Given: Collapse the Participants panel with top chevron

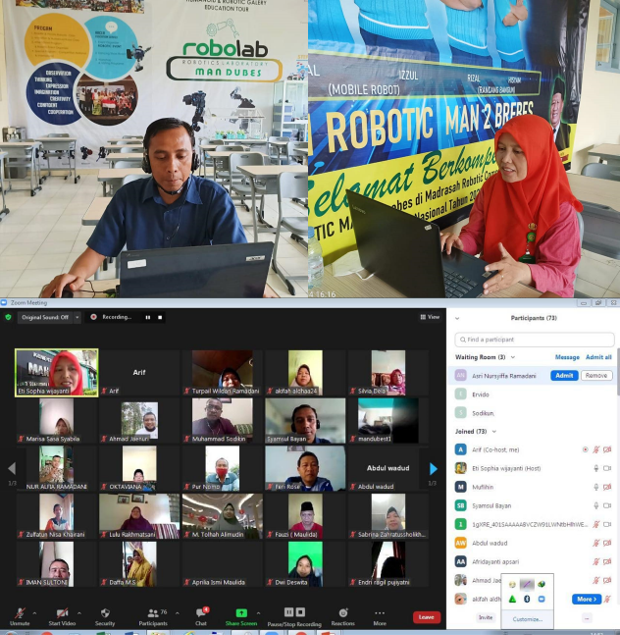Looking at the screenshot, I should [457, 318].
